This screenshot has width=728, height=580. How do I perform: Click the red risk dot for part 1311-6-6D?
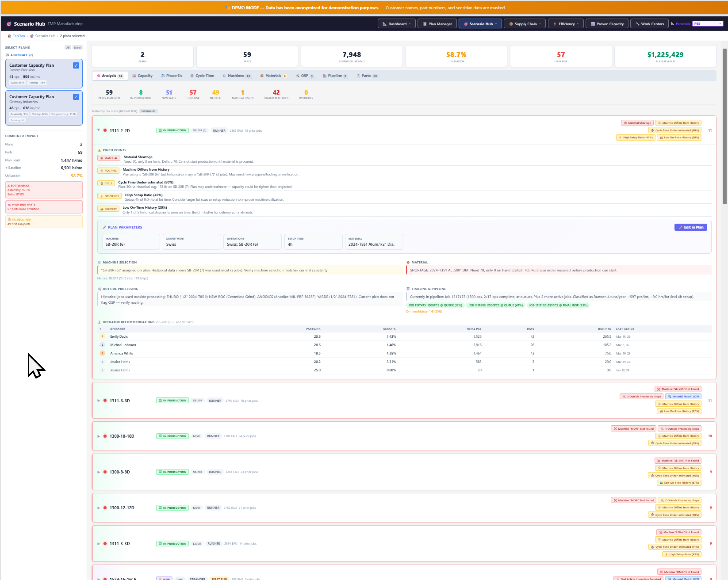[105, 401]
